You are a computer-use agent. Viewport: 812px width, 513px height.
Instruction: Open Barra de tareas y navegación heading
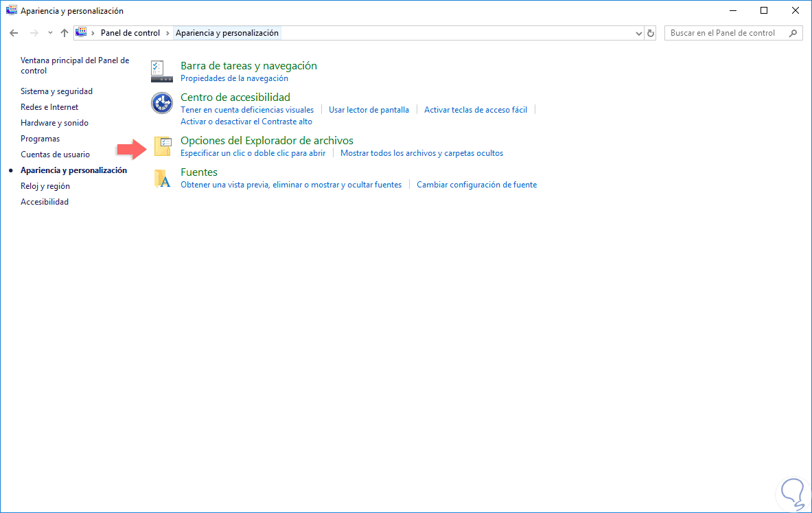(248, 66)
